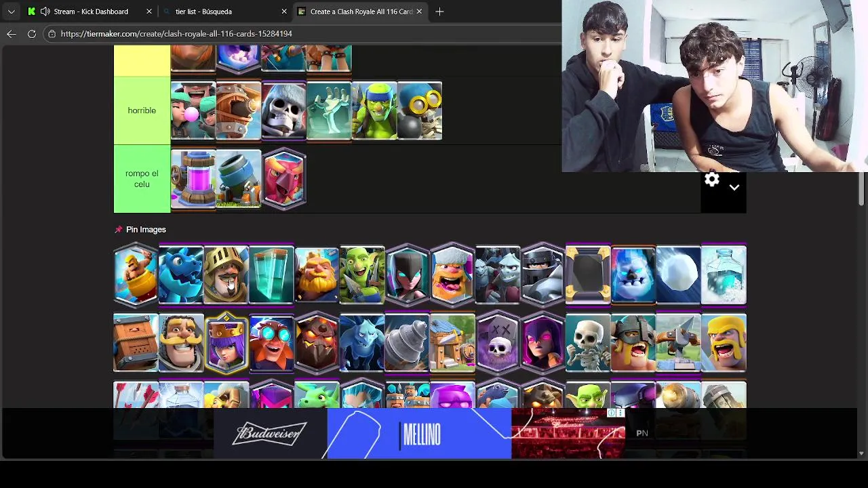
Task: Close the Kick Dashboard tab
Action: pyautogui.click(x=149, y=12)
